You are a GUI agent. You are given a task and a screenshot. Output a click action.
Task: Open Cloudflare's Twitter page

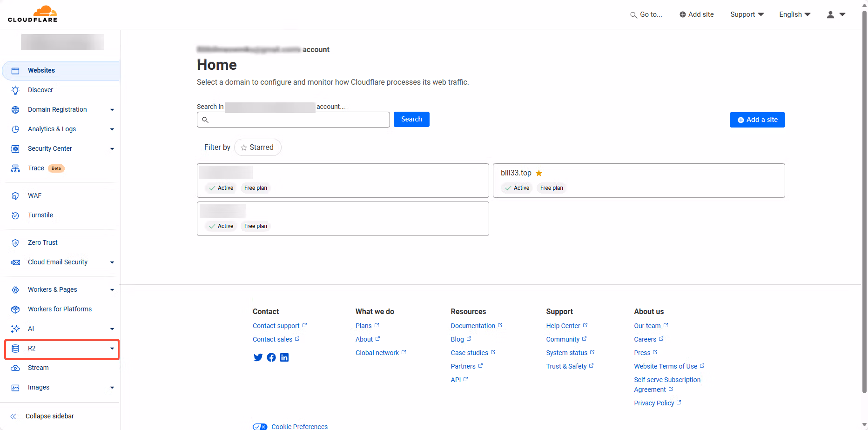tap(258, 357)
